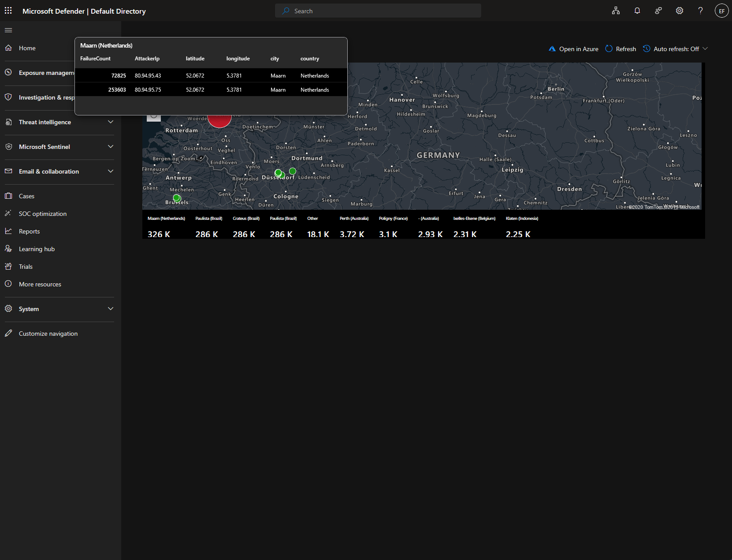Open the notifications bell

[x=637, y=11]
